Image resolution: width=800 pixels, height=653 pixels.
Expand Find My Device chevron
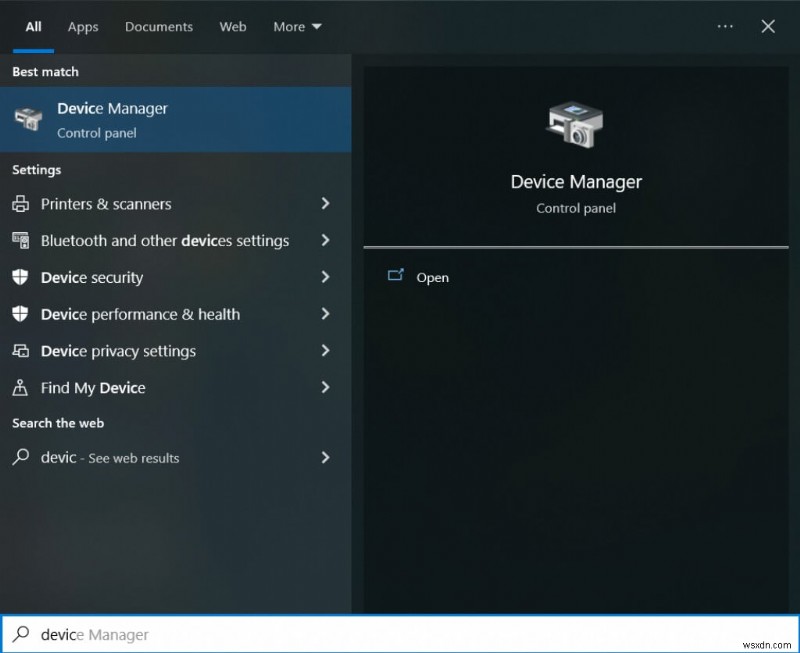click(326, 387)
